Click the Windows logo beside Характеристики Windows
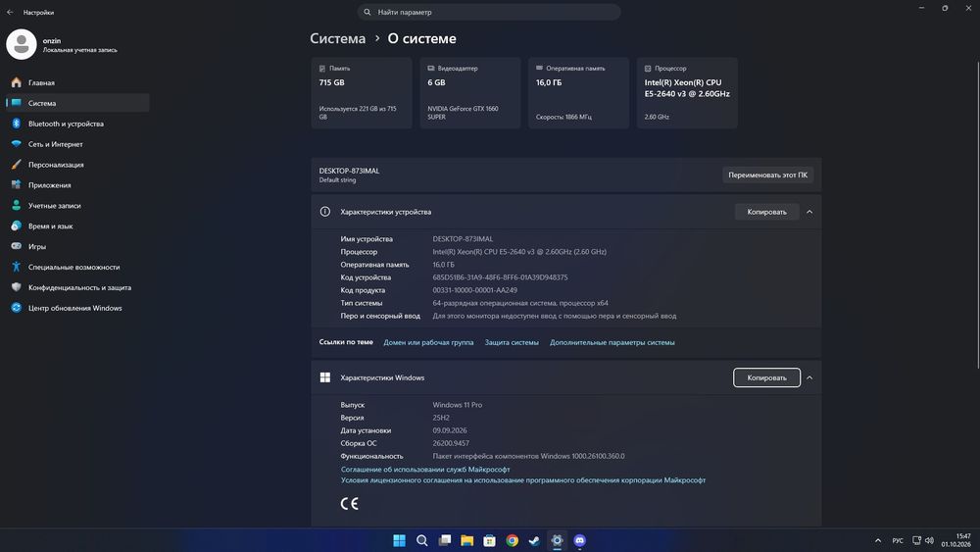 click(x=325, y=377)
